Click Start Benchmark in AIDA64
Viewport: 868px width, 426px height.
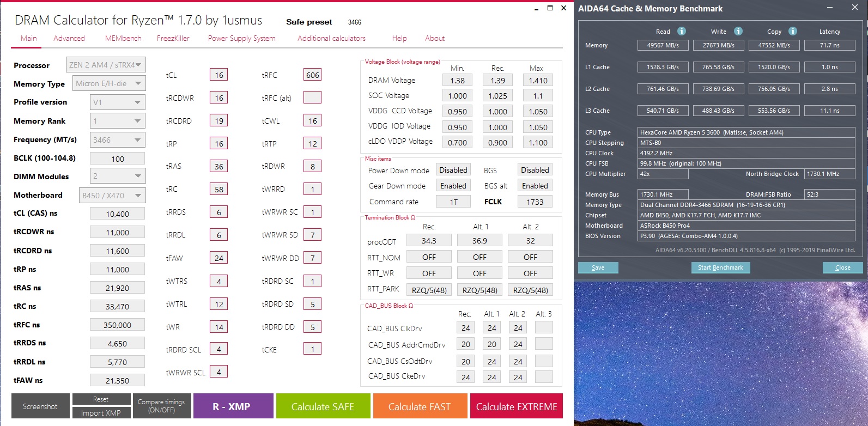tap(721, 267)
